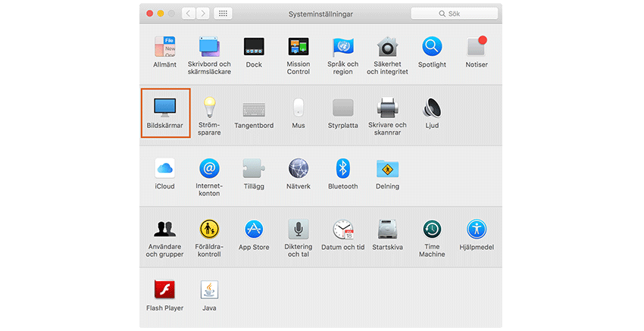Click the Sök search field
644x331 pixels.
coord(455,14)
